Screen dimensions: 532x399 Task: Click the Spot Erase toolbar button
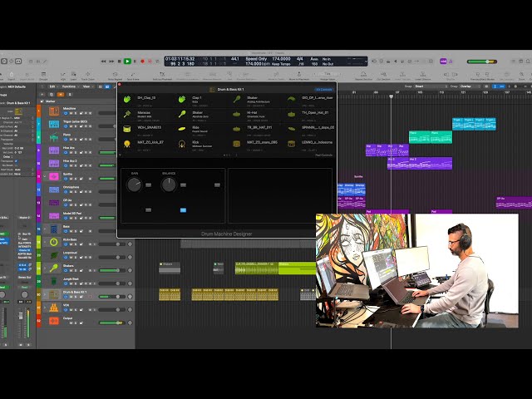[133, 76]
